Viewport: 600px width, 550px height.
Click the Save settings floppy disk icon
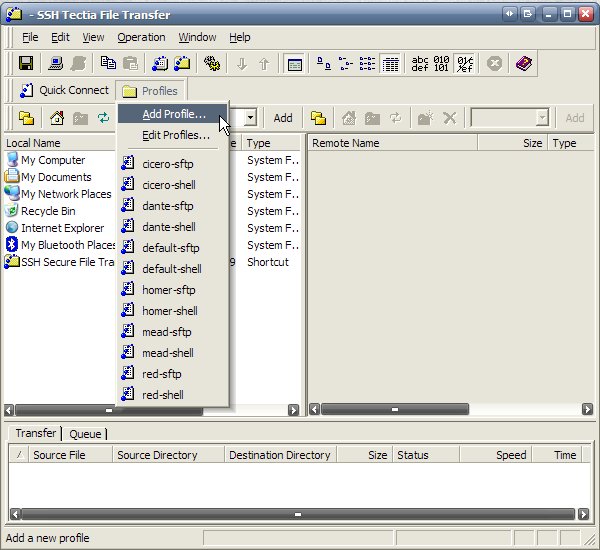[x=26, y=63]
